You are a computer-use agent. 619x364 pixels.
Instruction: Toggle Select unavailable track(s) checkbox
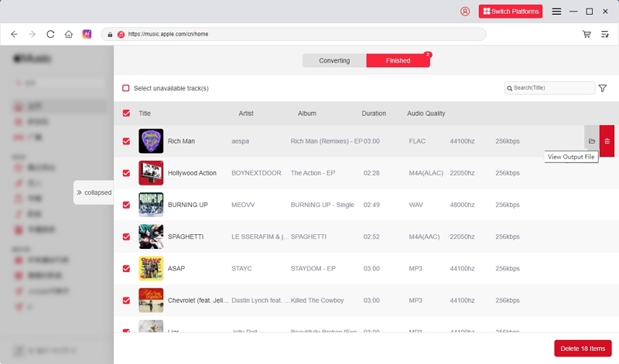[x=125, y=88]
